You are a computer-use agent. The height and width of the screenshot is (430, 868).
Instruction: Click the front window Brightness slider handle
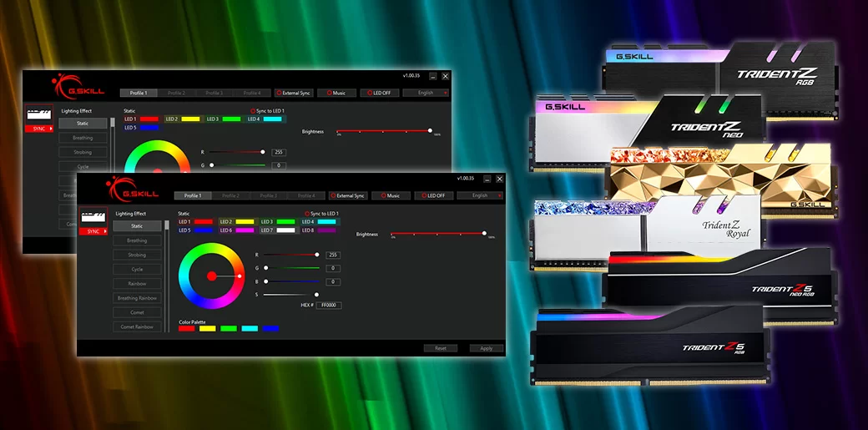(484, 233)
